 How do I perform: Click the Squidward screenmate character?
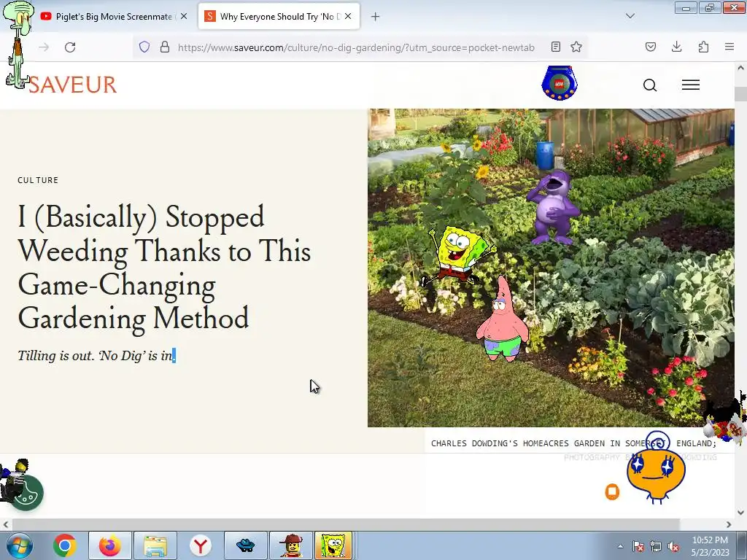coord(18,44)
